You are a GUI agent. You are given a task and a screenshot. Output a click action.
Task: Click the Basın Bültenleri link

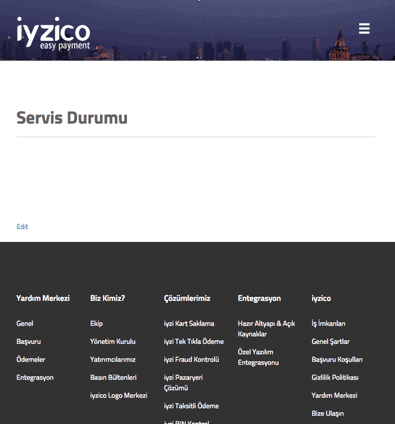click(x=113, y=377)
